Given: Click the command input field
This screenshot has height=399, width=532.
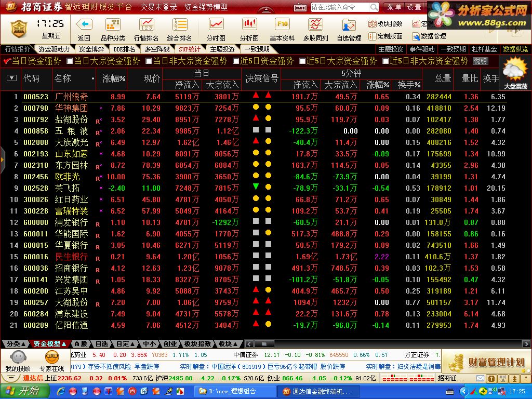Looking at the screenshot, I should coord(340,7).
